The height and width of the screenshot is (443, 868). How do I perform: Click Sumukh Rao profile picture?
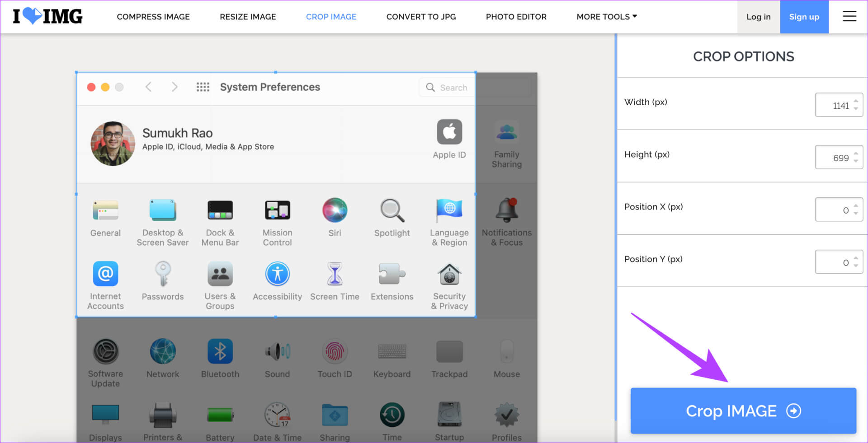[x=113, y=143]
